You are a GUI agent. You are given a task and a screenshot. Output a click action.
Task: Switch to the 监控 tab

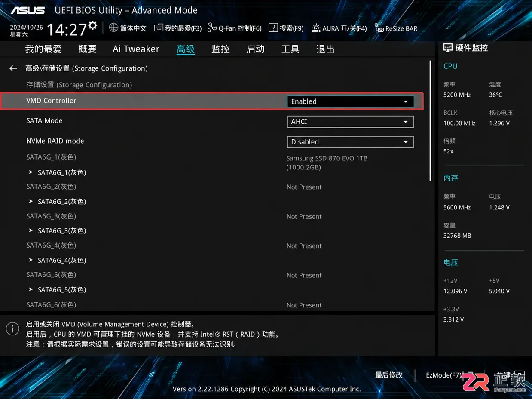220,49
